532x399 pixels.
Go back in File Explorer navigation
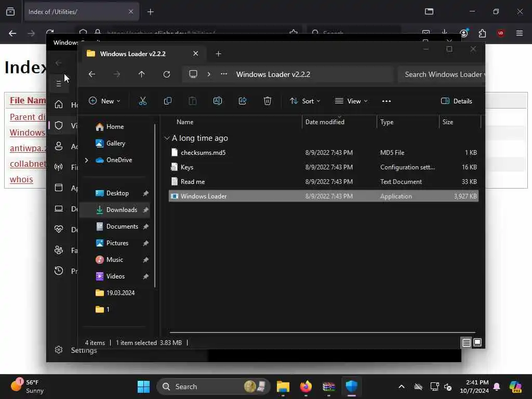pos(91,74)
